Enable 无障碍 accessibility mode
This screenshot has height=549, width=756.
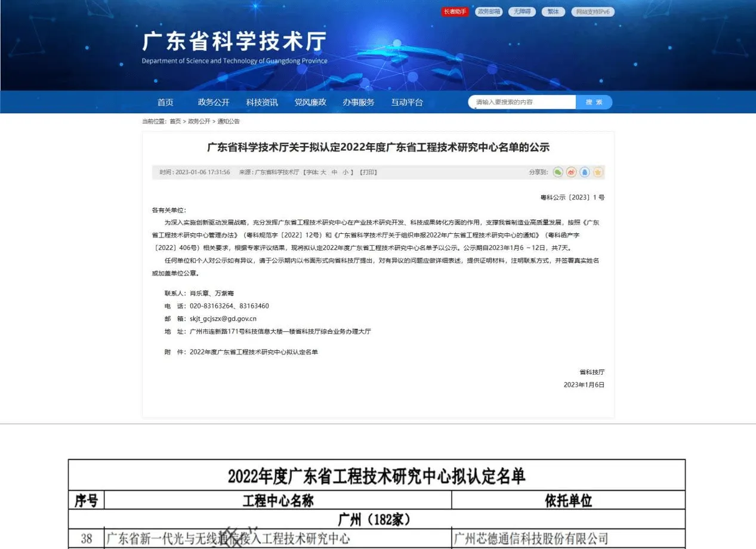(x=522, y=12)
